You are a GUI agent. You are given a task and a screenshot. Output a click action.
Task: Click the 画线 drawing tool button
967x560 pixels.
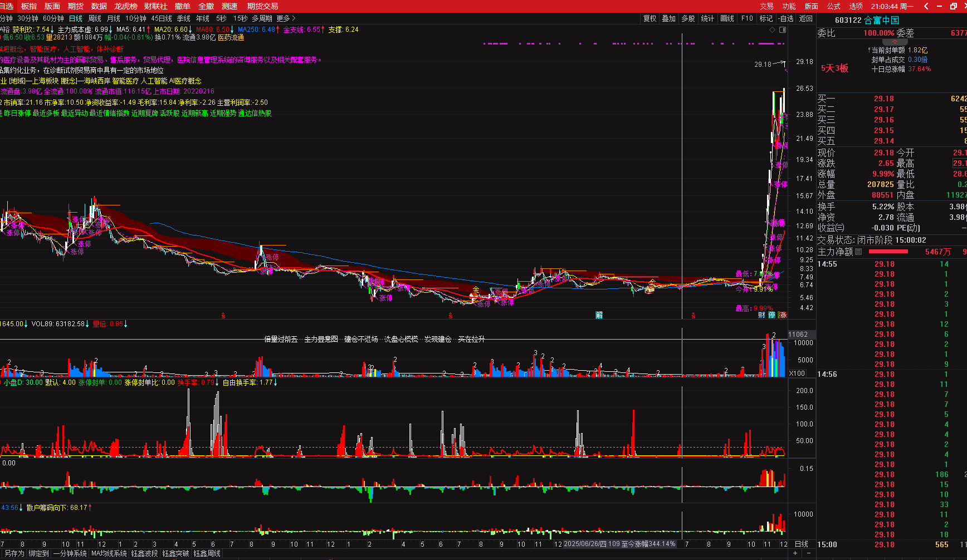click(x=727, y=18)
